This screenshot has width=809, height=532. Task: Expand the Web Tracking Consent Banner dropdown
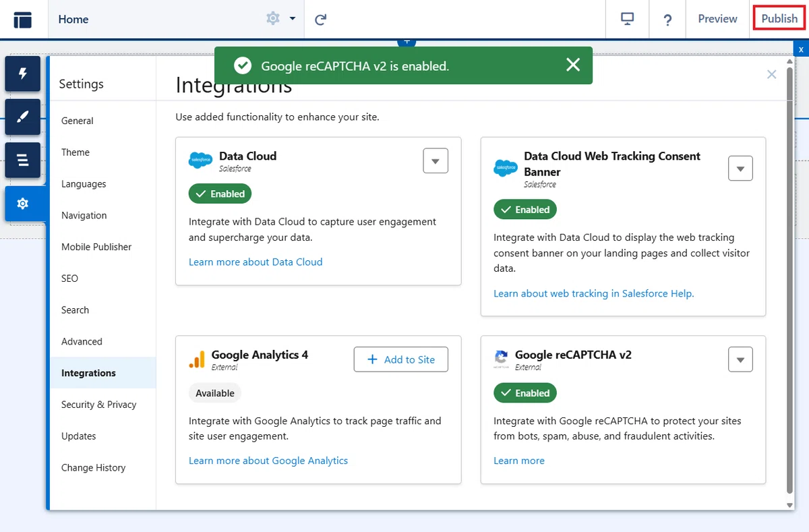pos(740,169)
